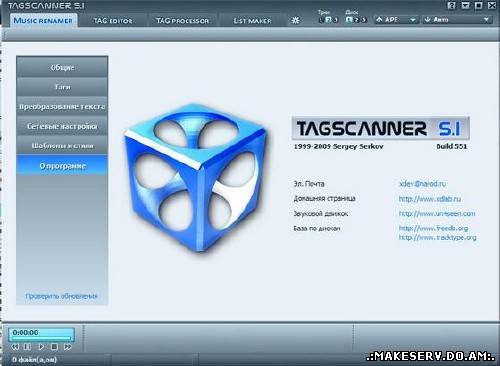The image size is (500, 366).
Task: Open the help question mark icon
Action: coord(452,5)
